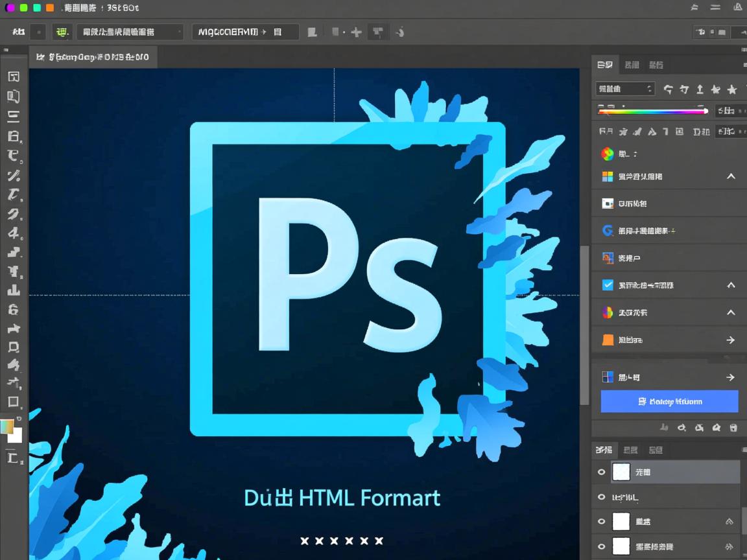This screenshot has width=747, height=560.
Task: Click the rainbow hue slider in the right panel
Action: click(652, 111)
